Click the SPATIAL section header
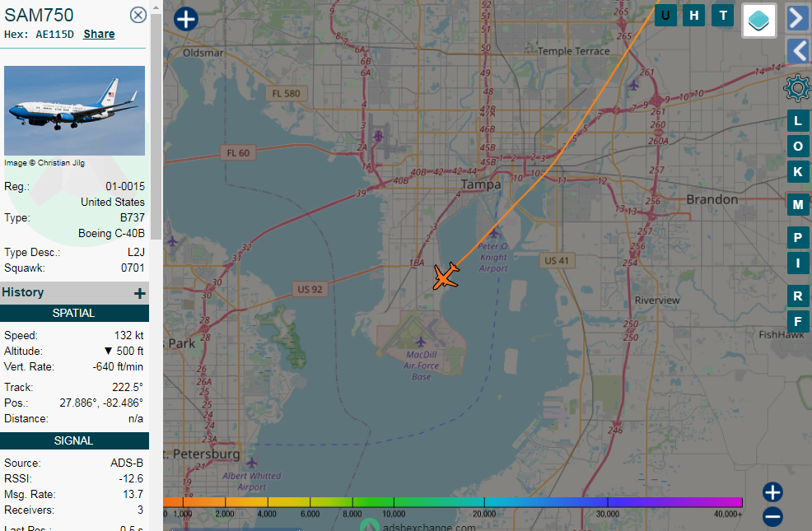812x531 pixels. [x=74, y=313]
